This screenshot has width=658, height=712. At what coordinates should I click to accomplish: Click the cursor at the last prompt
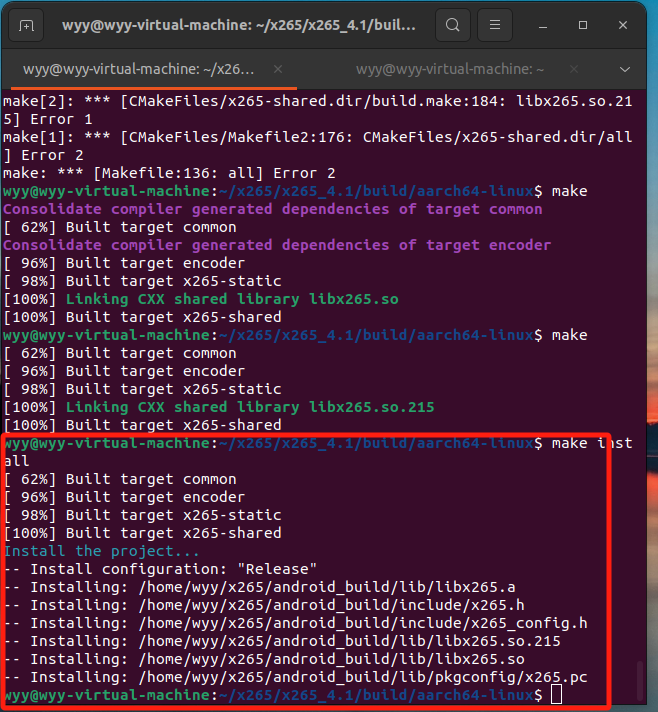point(556,695)
